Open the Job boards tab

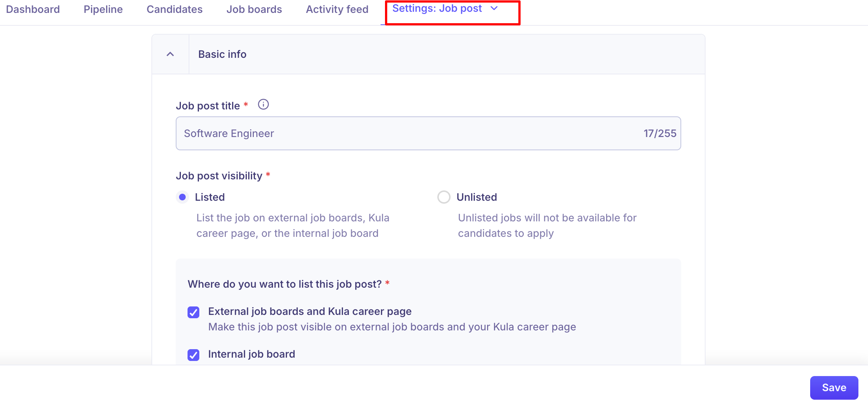[x=254, y=9]
